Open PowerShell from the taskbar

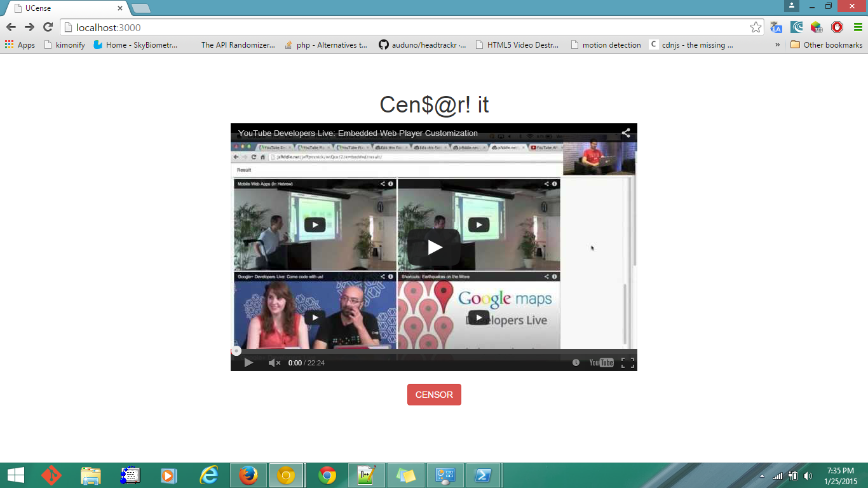pos(485,475)
